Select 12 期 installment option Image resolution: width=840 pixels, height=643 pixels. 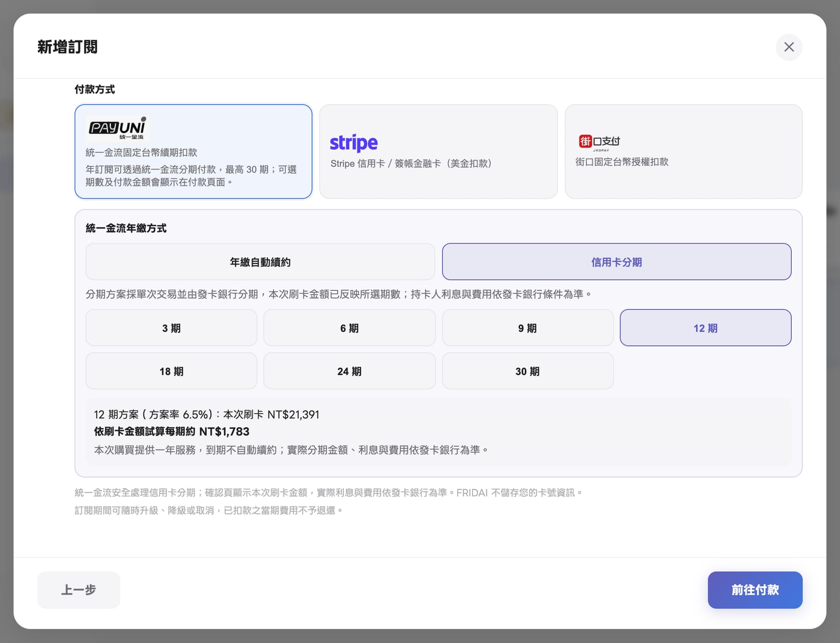pyautogui.click(x=705, y=328)
